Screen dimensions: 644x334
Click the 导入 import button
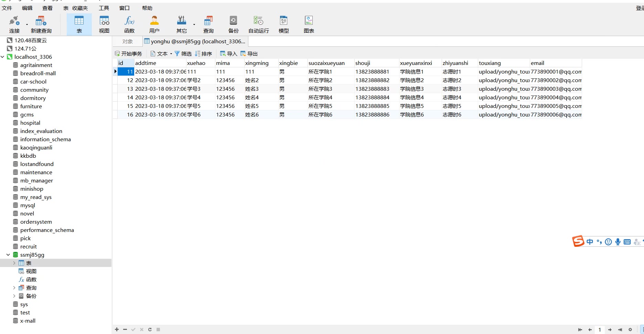click(228, 54)
